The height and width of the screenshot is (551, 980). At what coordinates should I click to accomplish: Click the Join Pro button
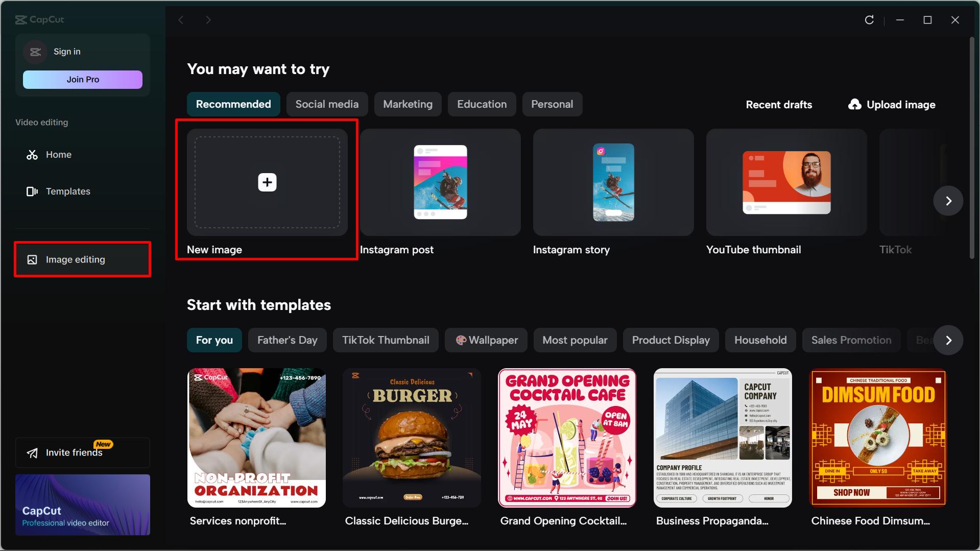click(x=82, y=79)
